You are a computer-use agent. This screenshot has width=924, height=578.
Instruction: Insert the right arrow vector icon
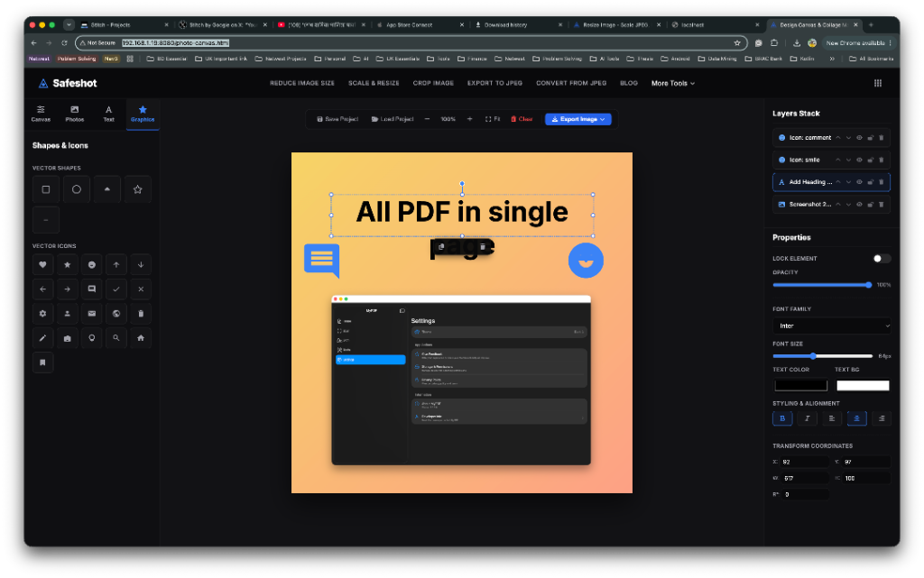pos(67,289)
